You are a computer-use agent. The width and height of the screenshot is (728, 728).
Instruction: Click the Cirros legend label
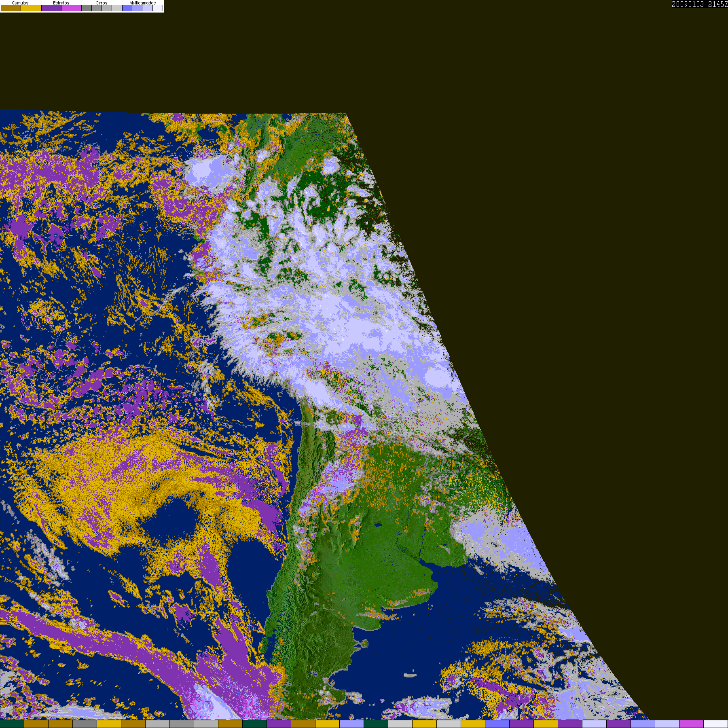(x=101, y=3)
